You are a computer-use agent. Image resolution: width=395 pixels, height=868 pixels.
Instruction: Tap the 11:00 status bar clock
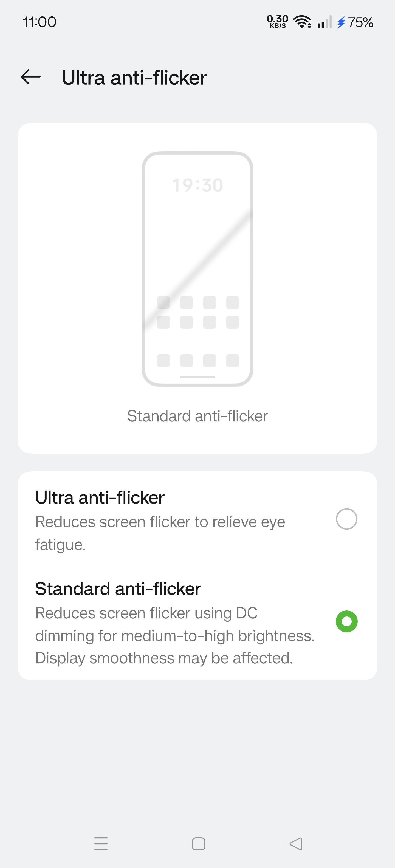39,22
